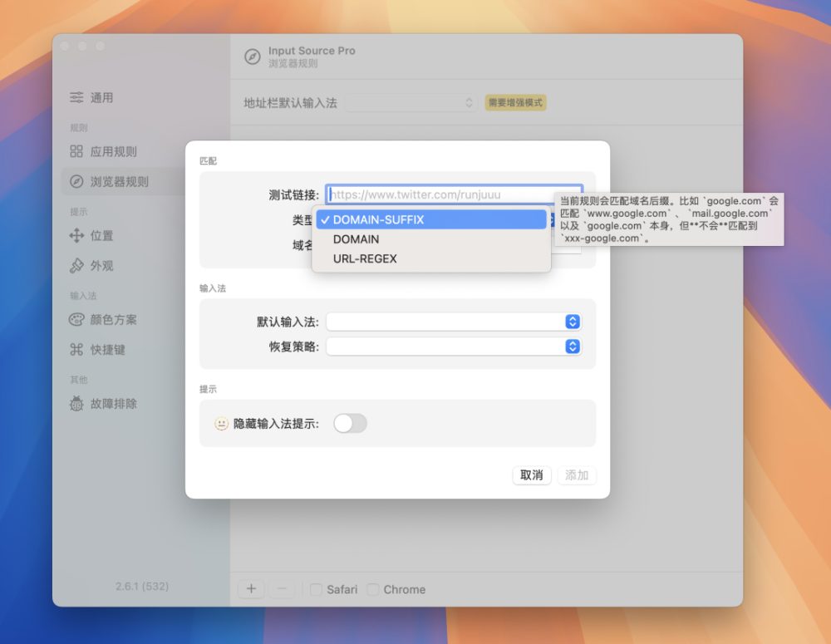Open the 恢复策略 dropdown
Image resolution: width=831 pixels, height=644 pixels.
[453, 347]
